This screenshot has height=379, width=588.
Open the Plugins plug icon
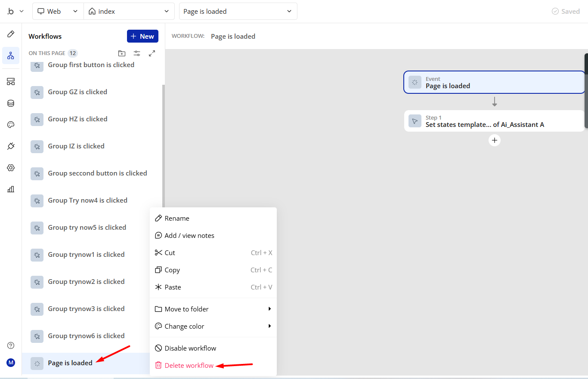[11, 146]
